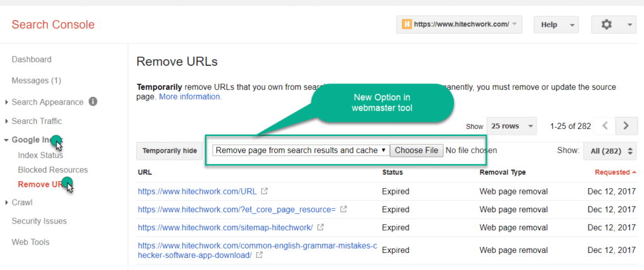Screen dimensions: 644x270
Task: Sort by Removal Type column header
Action: [x=502, y=172]
